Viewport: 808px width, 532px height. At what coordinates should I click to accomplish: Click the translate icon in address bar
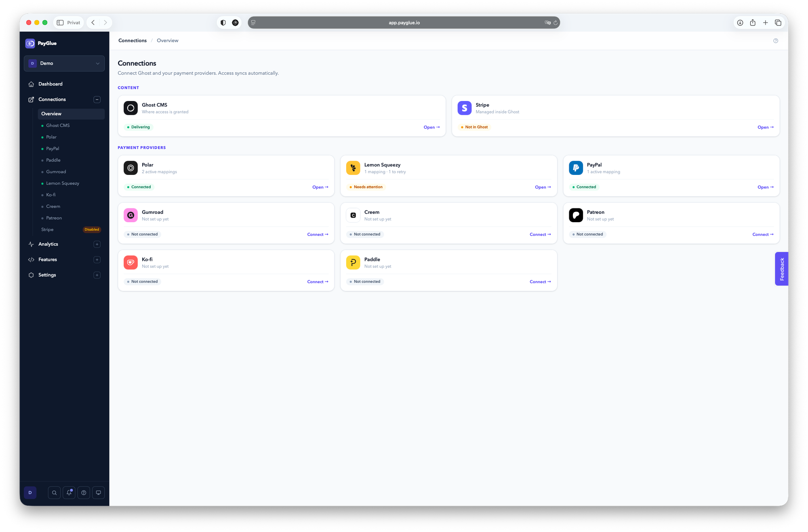click(x=547, y=23)
